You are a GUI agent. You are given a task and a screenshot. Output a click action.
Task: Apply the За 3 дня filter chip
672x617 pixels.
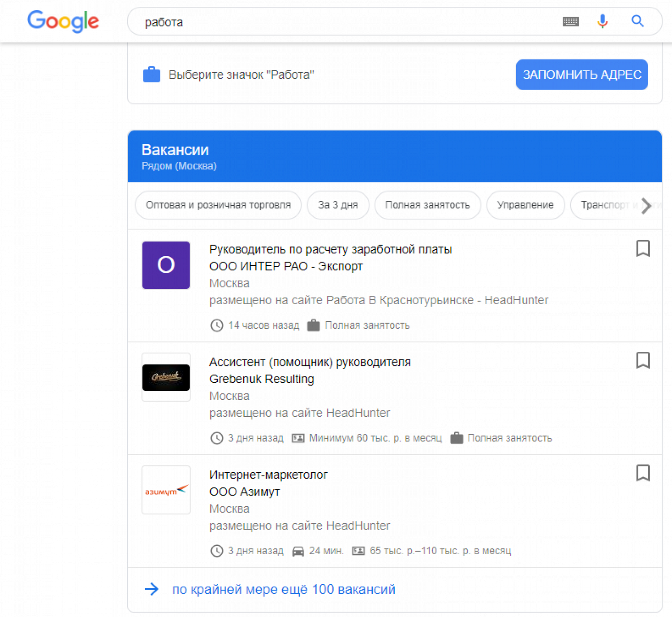point(338,205)
